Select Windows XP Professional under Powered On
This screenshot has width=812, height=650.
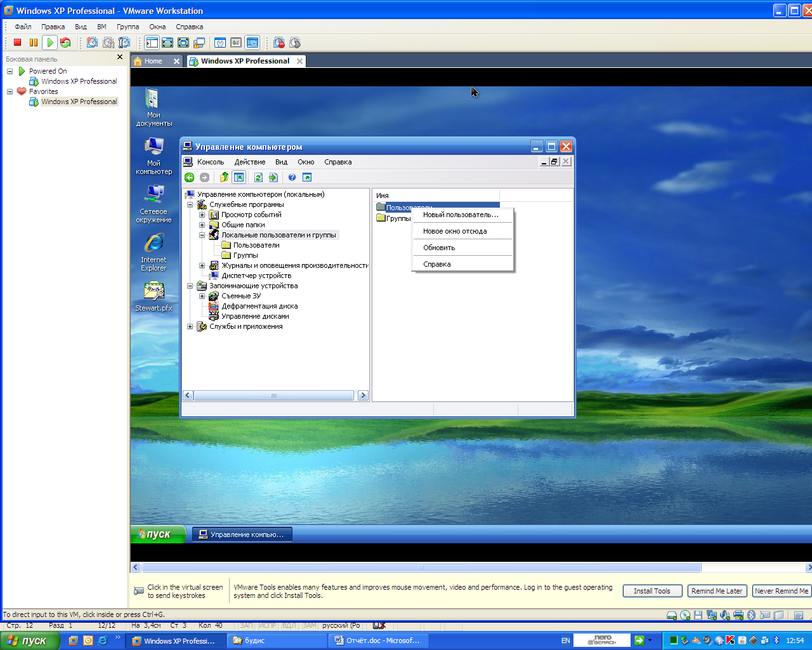click(x=79, y=81)
